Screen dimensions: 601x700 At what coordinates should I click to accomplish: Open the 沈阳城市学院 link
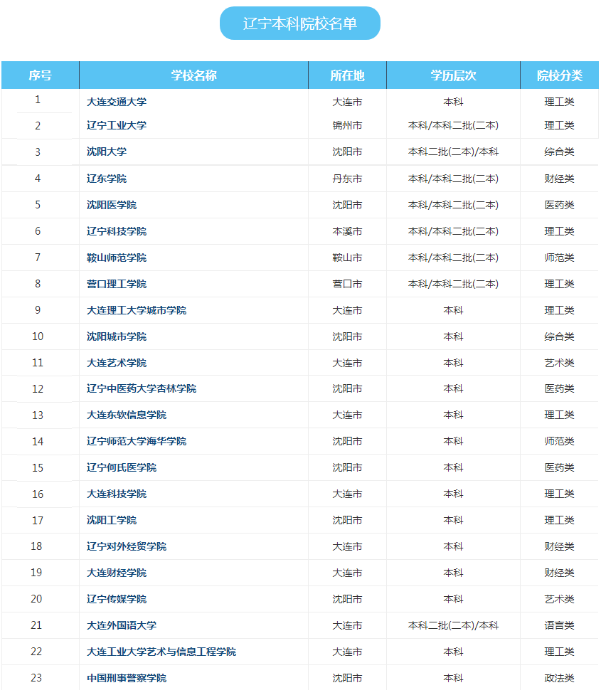[117, 336]
